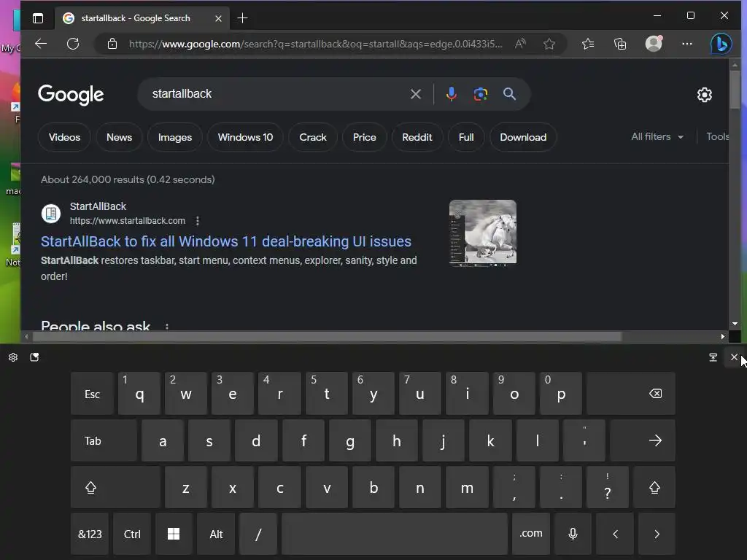Tap the Windows logo key
Image resolution: width=747 pixels, height=560 pixels.
[174, 534]
